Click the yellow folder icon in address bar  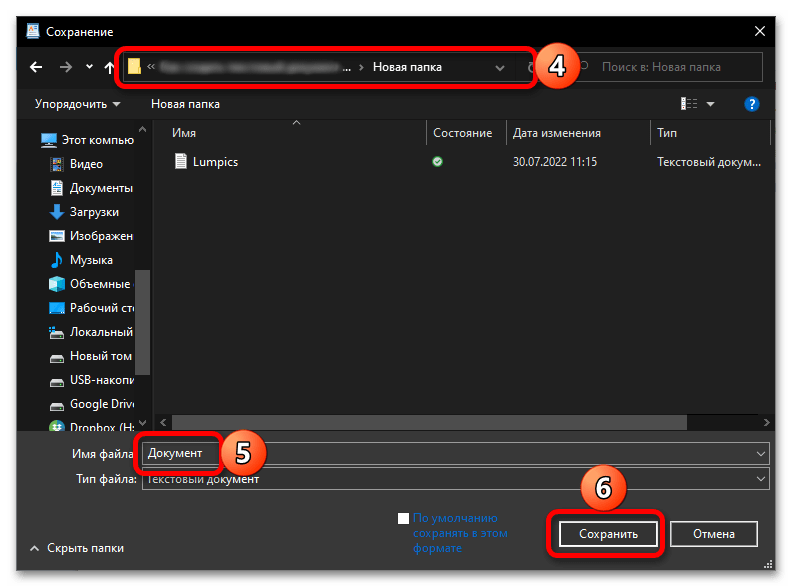point(134,66)
